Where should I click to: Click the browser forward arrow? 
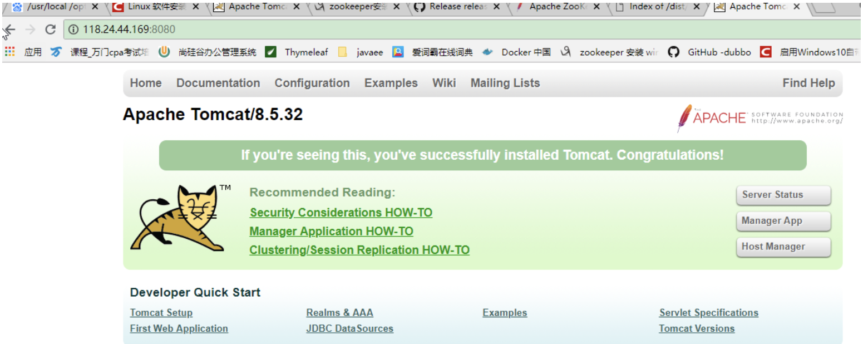tap(31, 30)
